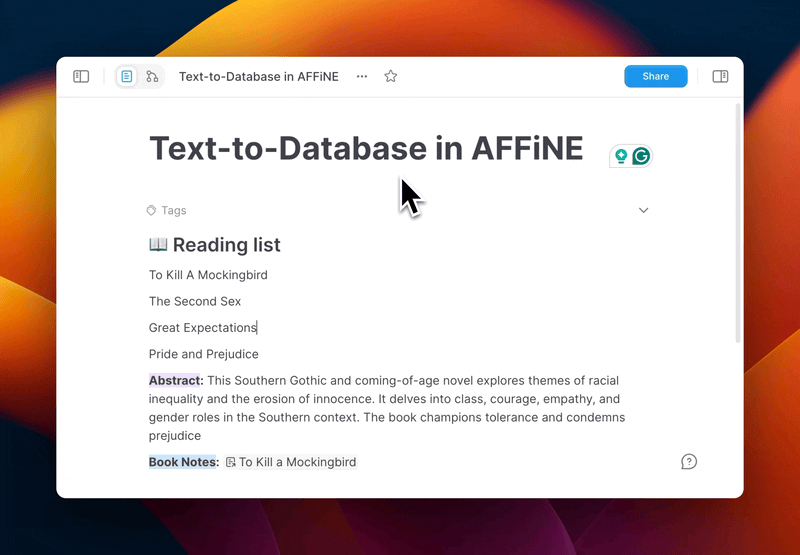Open the help question mark icon

689,462
